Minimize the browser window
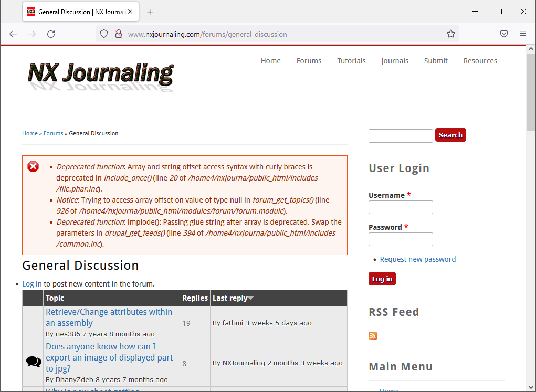Screen dimensions: 536x392 click(x=475, y=12)
